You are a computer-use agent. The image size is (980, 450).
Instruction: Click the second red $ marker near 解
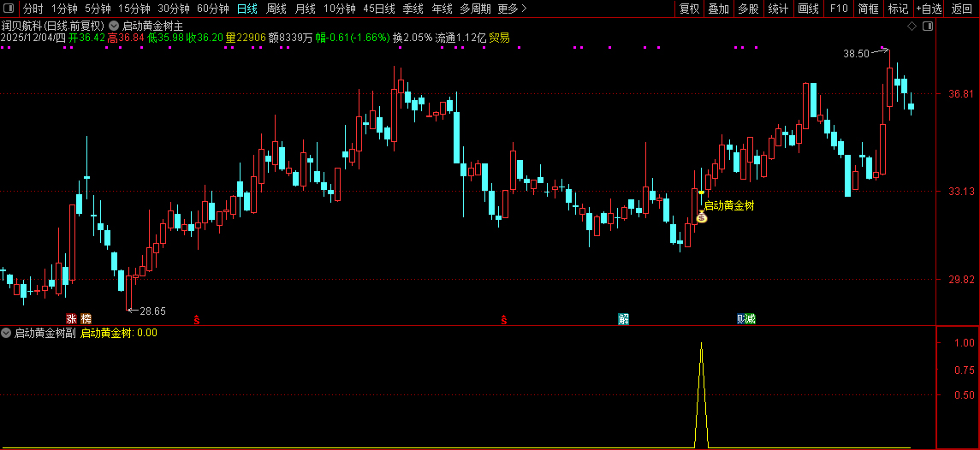click(504, 320)
